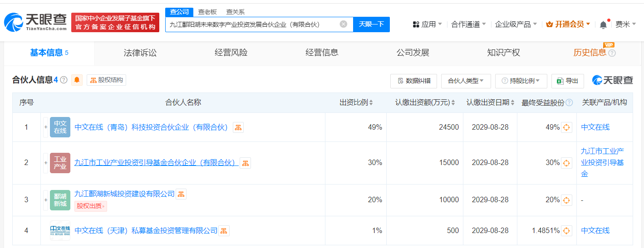The image size is (644, 248).
Task: Click help icon next to 历史信息
Action: point(612,53)
